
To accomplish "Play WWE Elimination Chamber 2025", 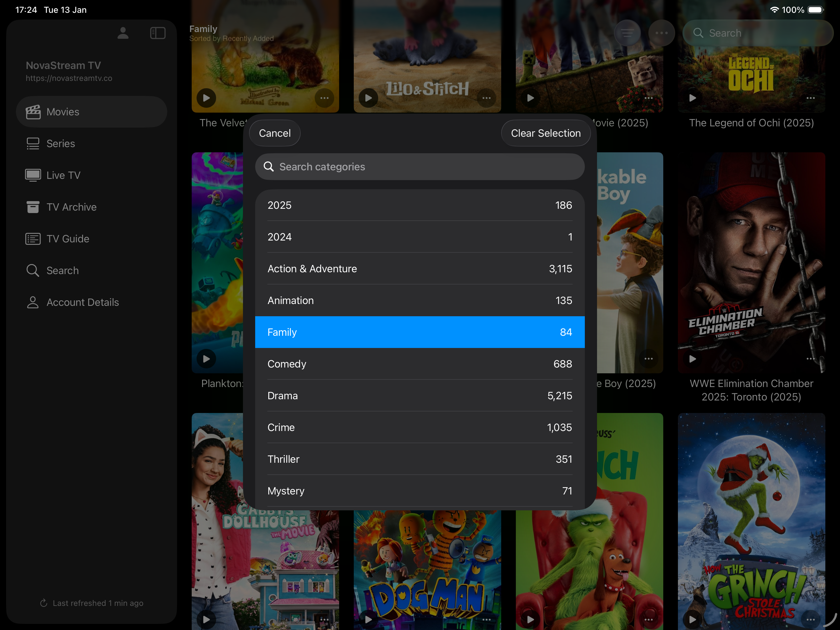I will coord(693,359).
